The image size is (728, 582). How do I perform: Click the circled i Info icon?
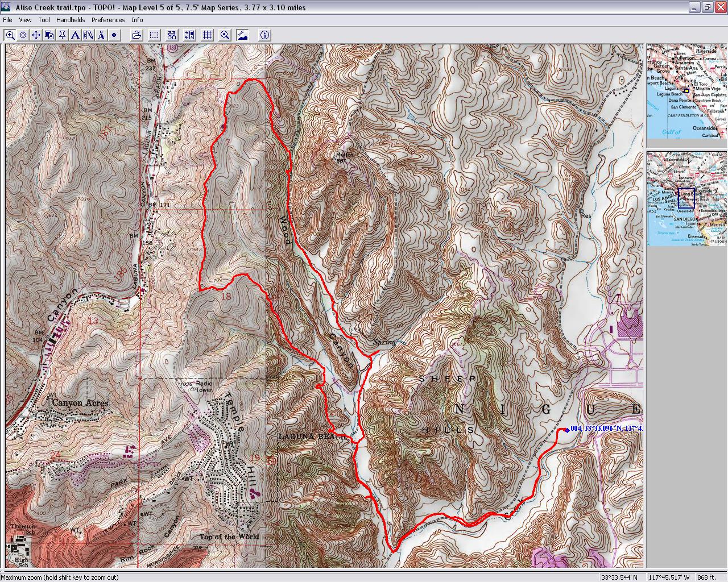265,35
